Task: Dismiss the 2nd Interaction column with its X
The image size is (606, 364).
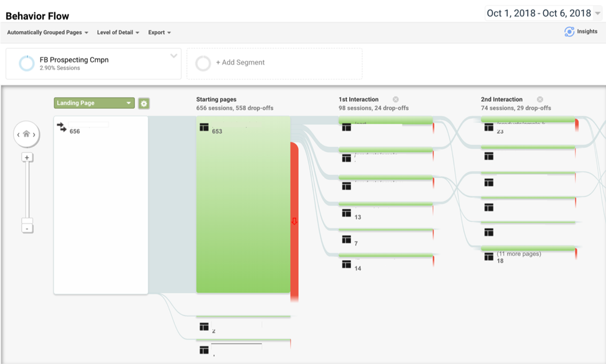Action: click(540, 98)
